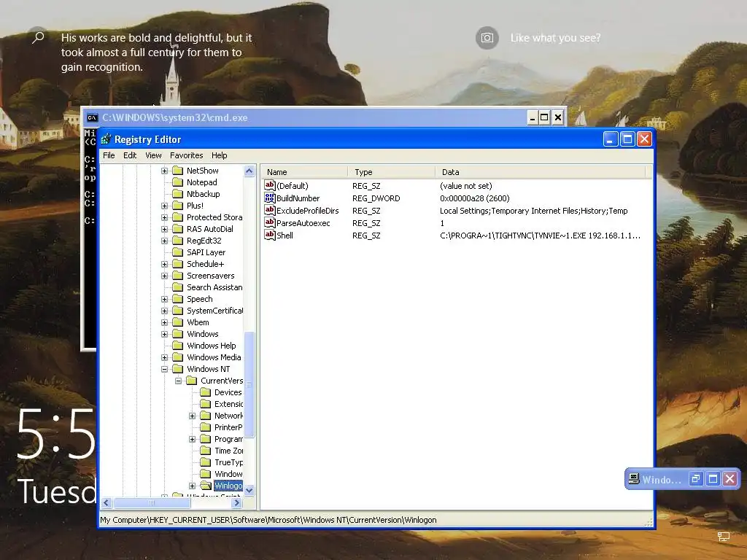The height and width of the screenshot is (560, 747).
Task: Expand the Plus! registry key
Action: coord(164,206)
